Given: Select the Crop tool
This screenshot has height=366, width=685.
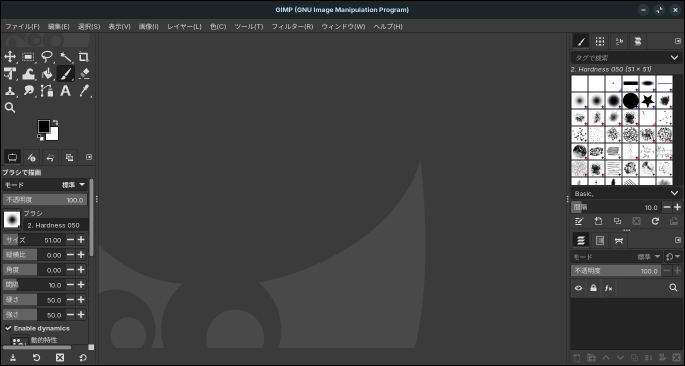Looking at the screenshot, I should [x=84, y=57].
